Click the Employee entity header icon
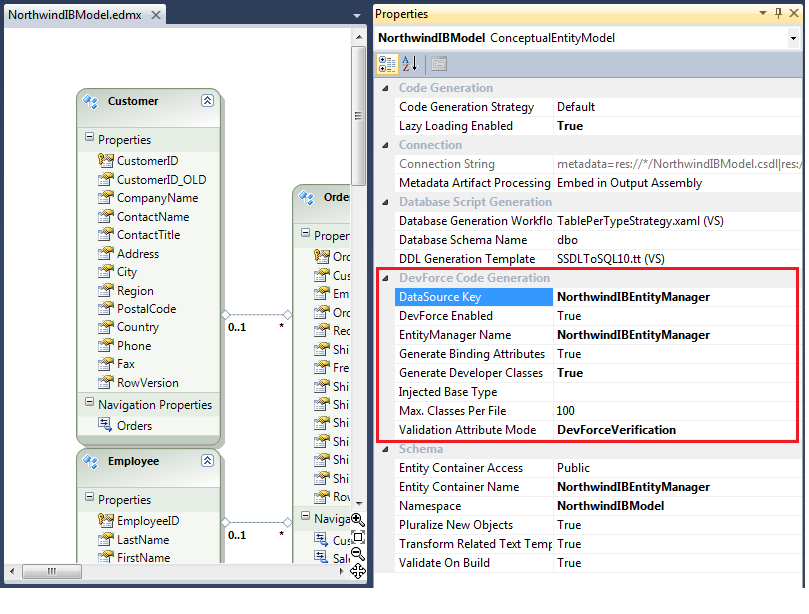Screen dimensions: 809x614 pyautogui.click(x=91, y=462)
